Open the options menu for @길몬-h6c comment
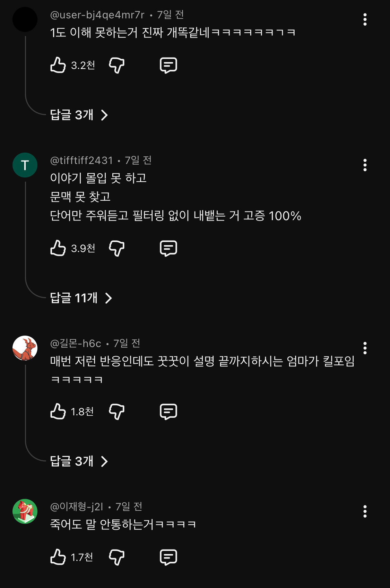390x588 pixels. coord(365,348)
